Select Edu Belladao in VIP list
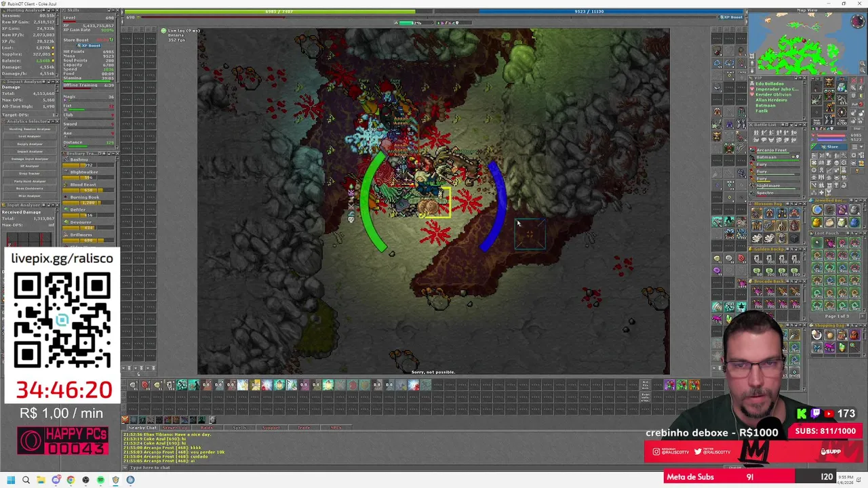The image size is (868, 488). point(770,84)
